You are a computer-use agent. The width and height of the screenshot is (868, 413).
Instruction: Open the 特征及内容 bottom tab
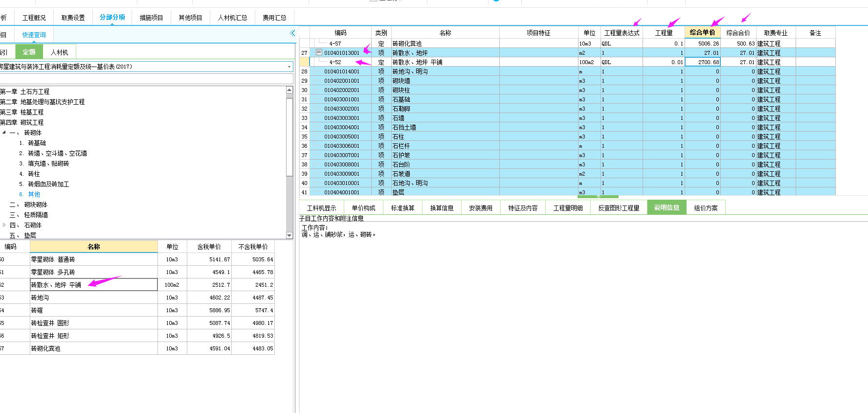pos(523,208)
